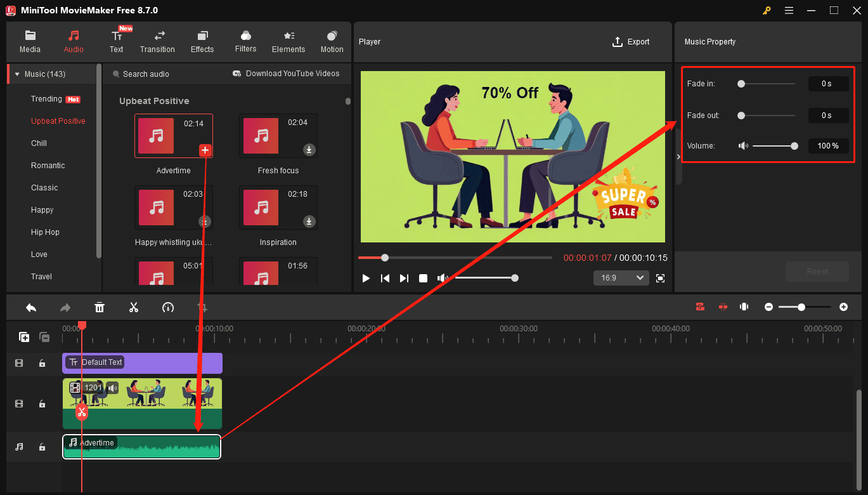The image size is (868, 495).
Task: Zoom out the timeline
Action: (x=768, y=307)
